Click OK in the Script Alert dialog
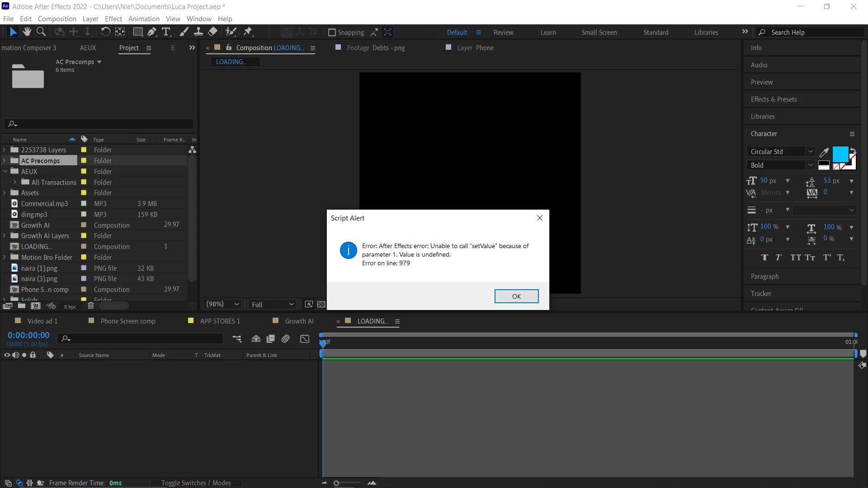 [x=516, y=296]
